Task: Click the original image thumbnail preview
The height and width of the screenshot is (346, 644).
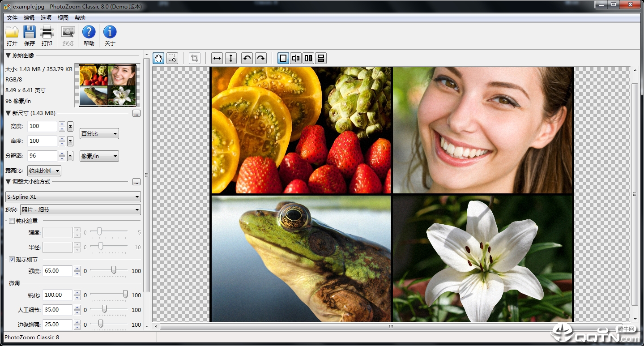Action: click(x=107, y=85)
